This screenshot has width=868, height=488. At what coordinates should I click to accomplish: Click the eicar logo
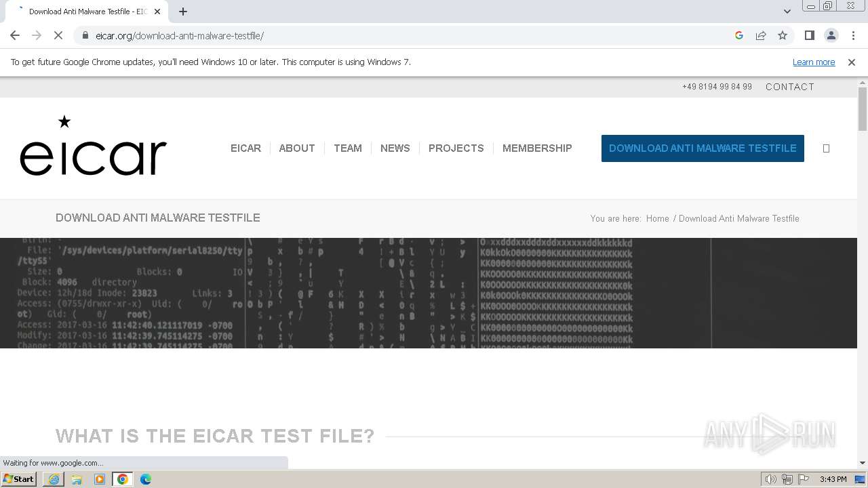click(x=93, y=146)
